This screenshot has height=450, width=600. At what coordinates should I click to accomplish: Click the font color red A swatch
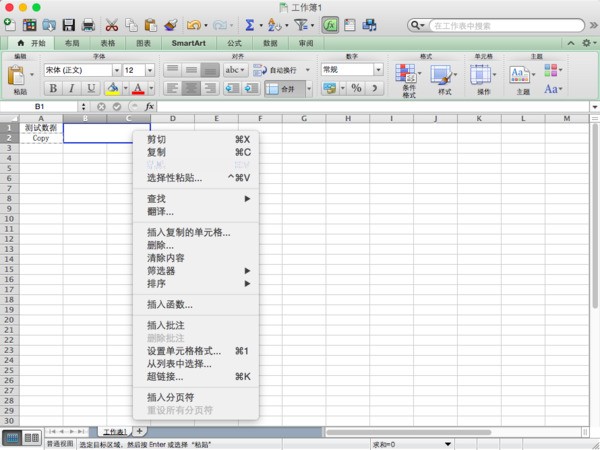[137, 89]
